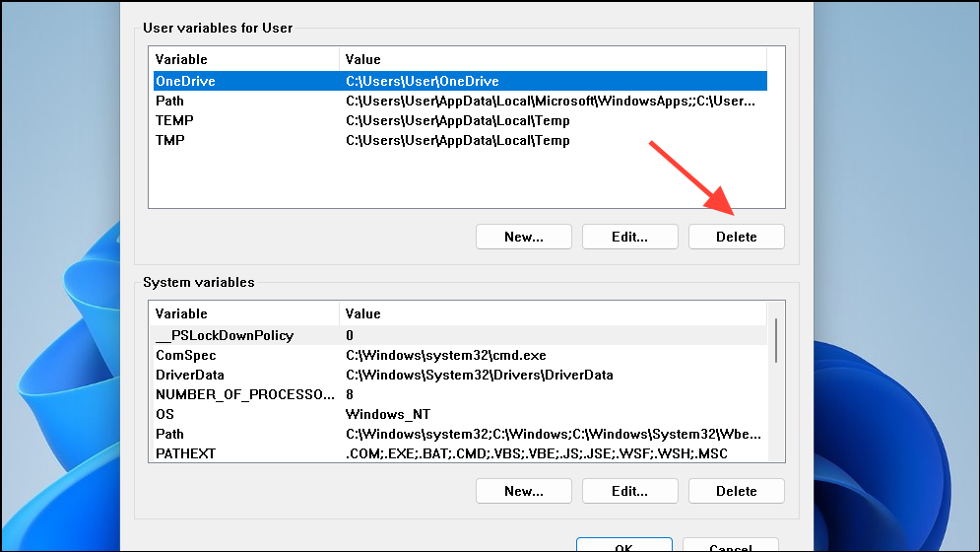Click the Variable column header in User variables
980x552 pixels.
pos(244,59)
